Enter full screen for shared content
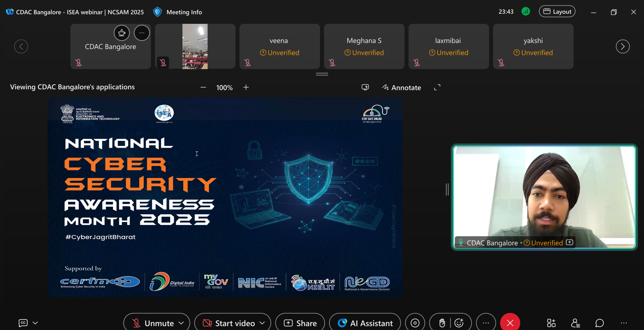This screenshot has width=644, height=330. [x=437, y=88]
